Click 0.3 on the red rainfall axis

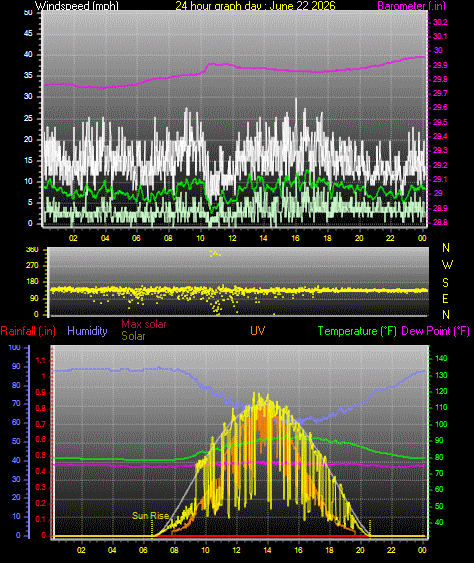tap(41, 487)
